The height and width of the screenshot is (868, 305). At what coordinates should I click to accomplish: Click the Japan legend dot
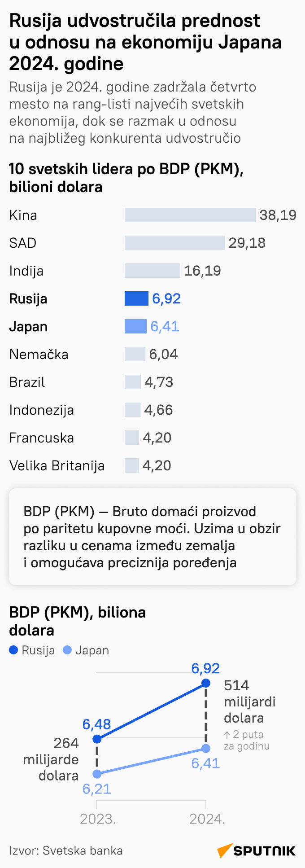tap(67, 650)
